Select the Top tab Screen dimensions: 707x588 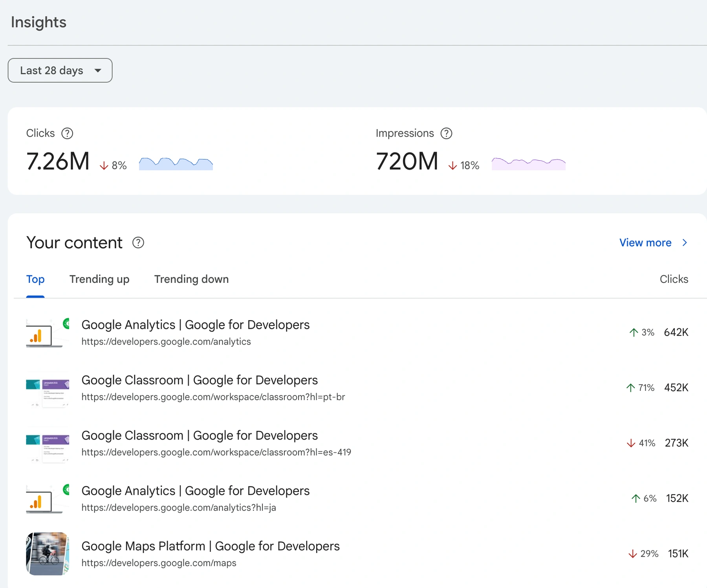35,279
